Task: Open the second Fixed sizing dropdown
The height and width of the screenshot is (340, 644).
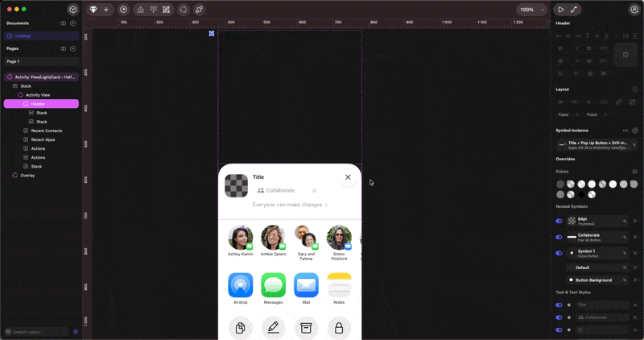Action: click(x=597, y=114)
